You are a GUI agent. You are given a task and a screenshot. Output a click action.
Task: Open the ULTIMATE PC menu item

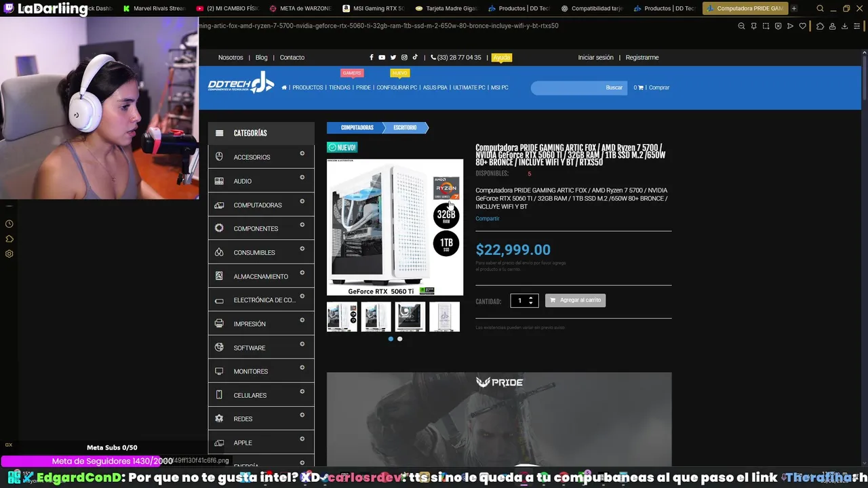point(469,87)
